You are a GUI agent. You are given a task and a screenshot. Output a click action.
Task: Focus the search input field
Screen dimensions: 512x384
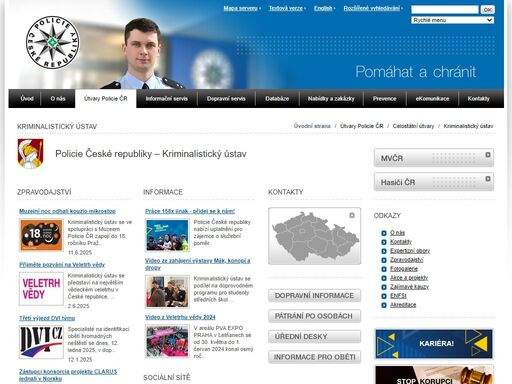click(x=445, y=9)
